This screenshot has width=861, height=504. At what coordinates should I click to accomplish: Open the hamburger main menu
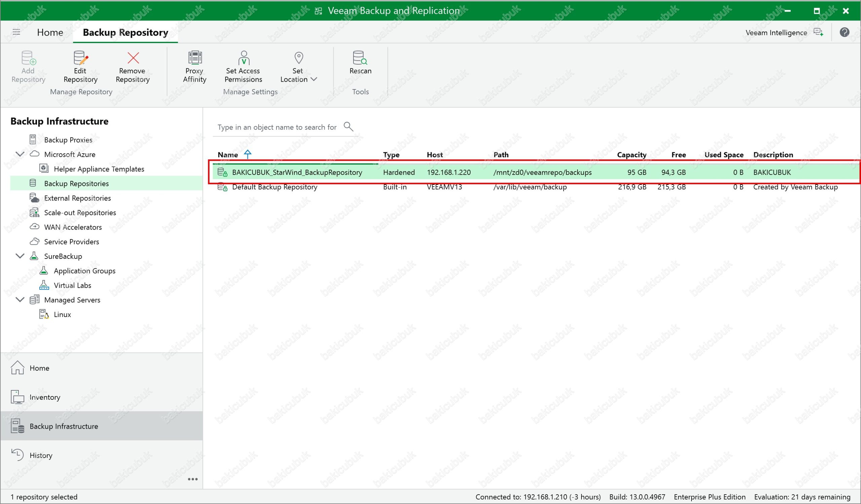16,32
